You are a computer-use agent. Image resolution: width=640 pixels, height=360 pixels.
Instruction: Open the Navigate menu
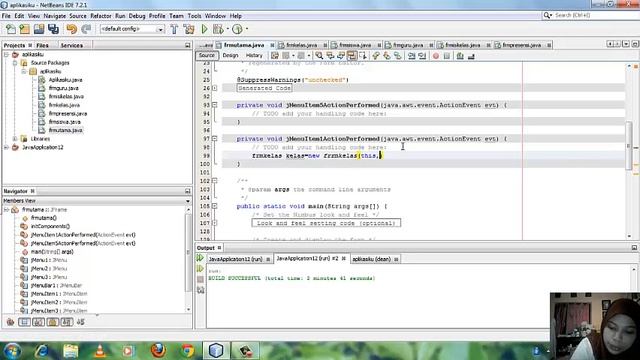(x=55, y=16)
